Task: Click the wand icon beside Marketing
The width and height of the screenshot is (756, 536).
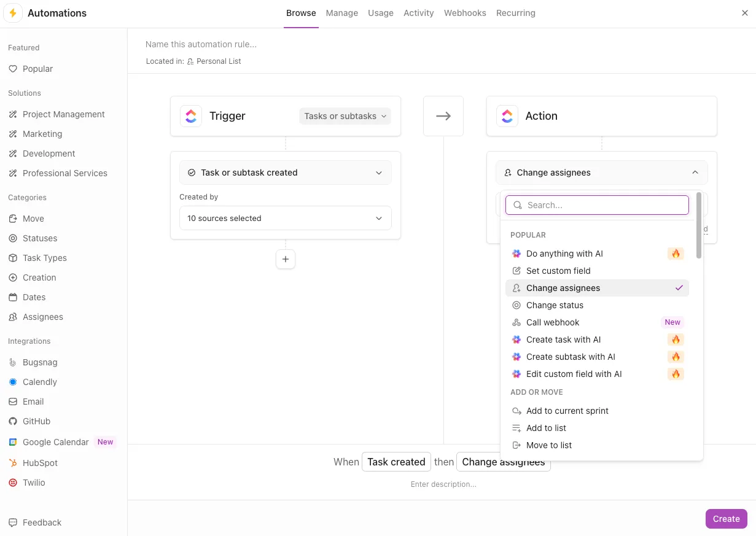Action: click(x=13, y=134)
